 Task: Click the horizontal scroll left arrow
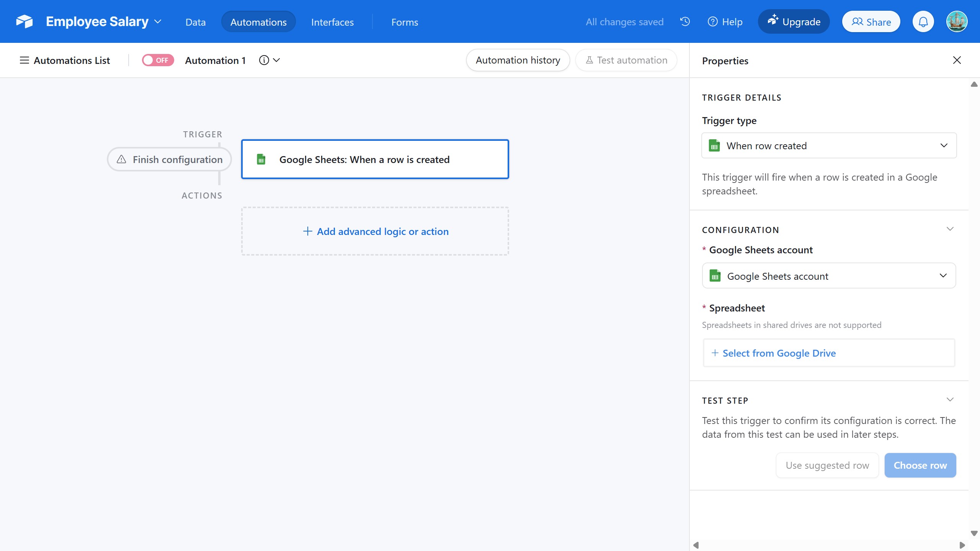pyautogui.click(x=696, y=545)
